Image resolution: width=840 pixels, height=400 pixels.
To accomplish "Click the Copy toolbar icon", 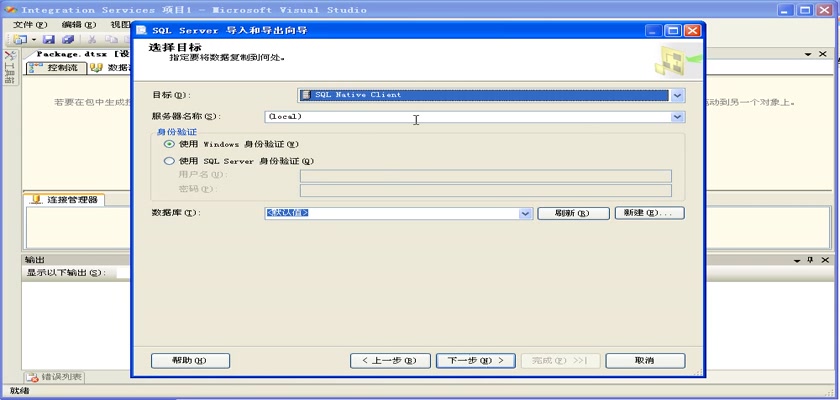I will (x=111, y=40).
